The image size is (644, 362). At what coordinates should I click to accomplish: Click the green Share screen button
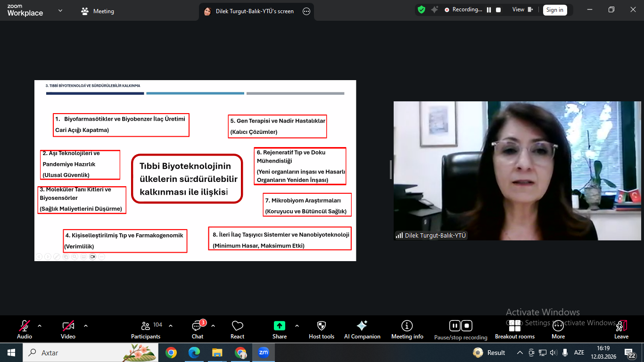click(x=280, y=329)
